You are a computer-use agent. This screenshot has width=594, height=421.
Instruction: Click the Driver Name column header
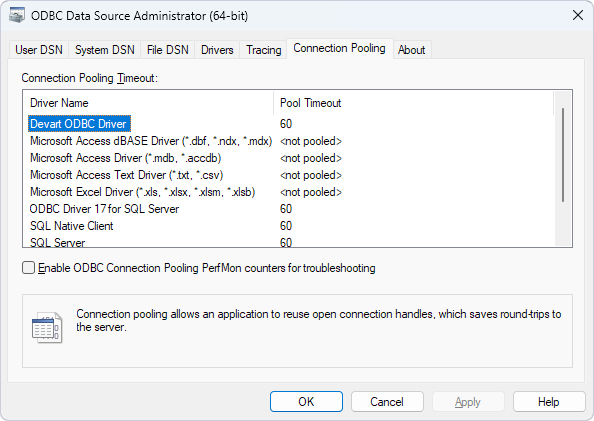[148, 103]
